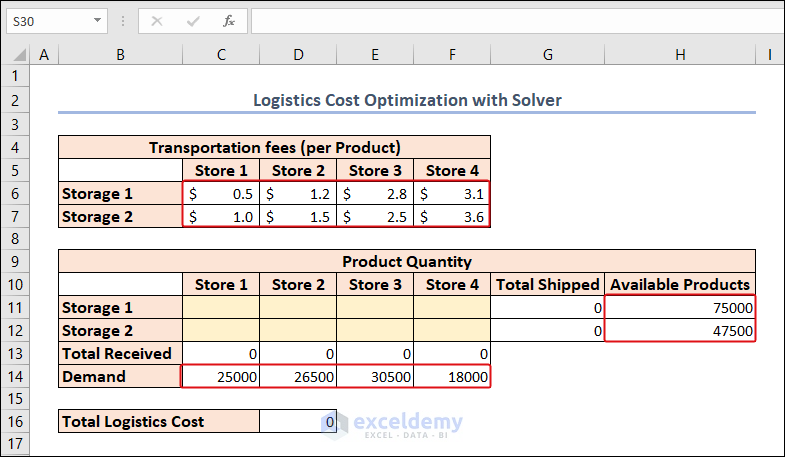Select Storage 2 Total Shipped cell
785x457 pixels.
coord(548,330)
